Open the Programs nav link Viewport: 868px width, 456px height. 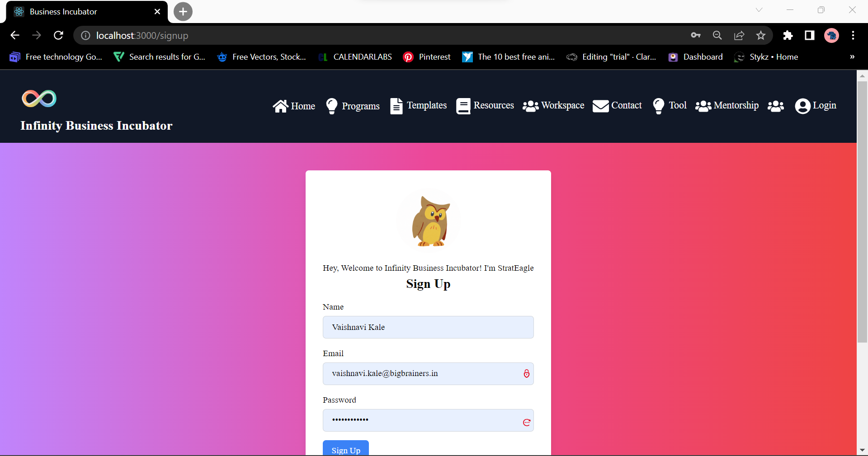point(353,106)
